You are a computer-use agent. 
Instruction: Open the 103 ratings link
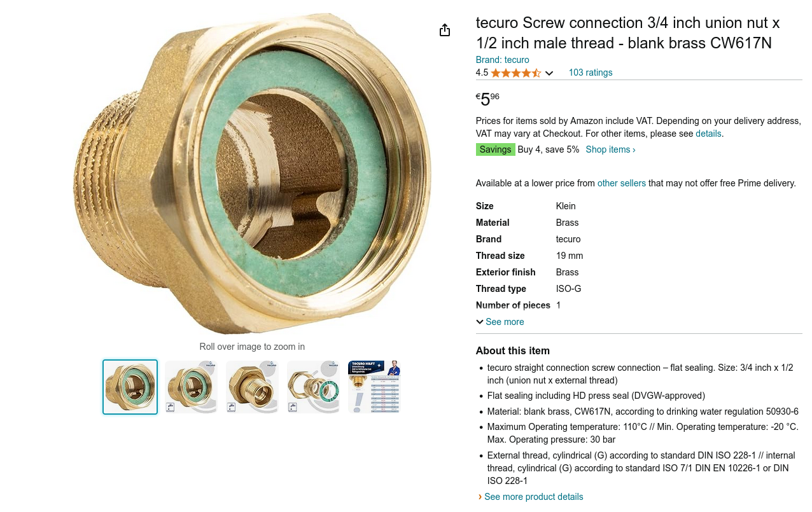coord(590,73)
